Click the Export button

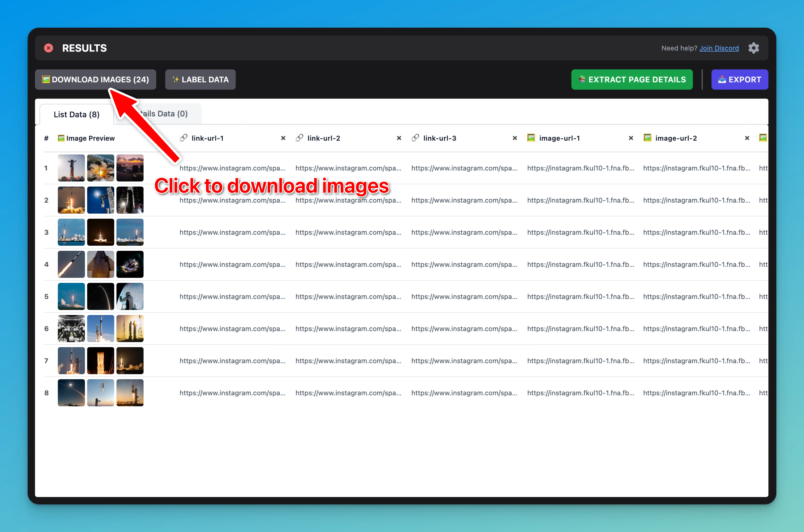point(739,79)
